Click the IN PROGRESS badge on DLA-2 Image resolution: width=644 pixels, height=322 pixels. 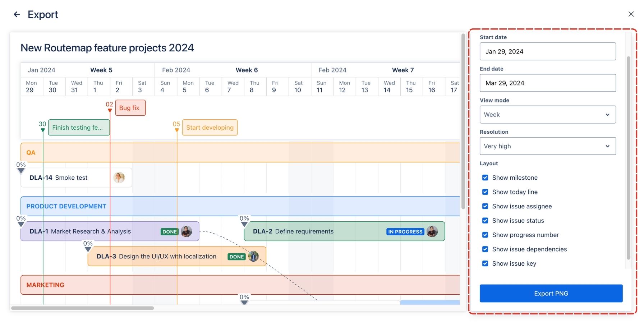point(405,232)
